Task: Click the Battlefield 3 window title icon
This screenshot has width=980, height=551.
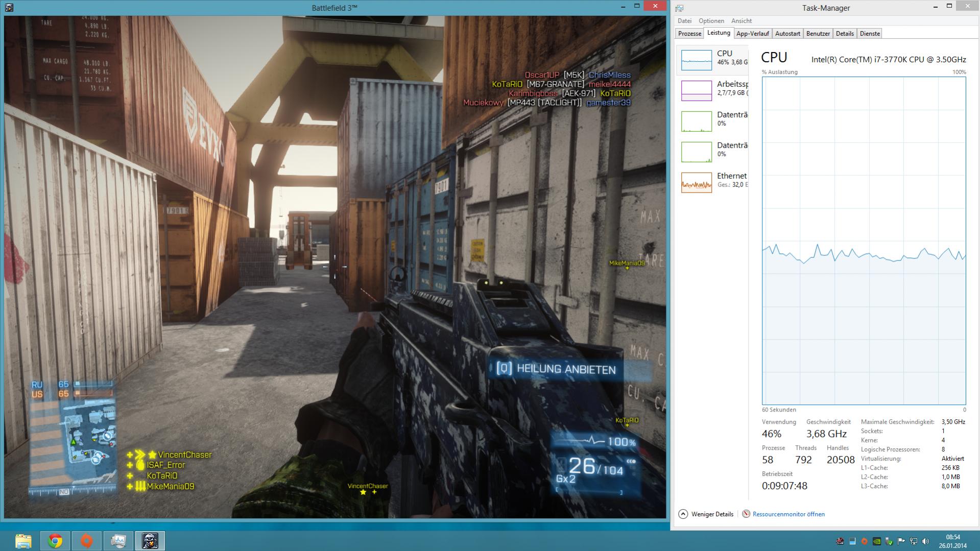Action: (9, 8)
